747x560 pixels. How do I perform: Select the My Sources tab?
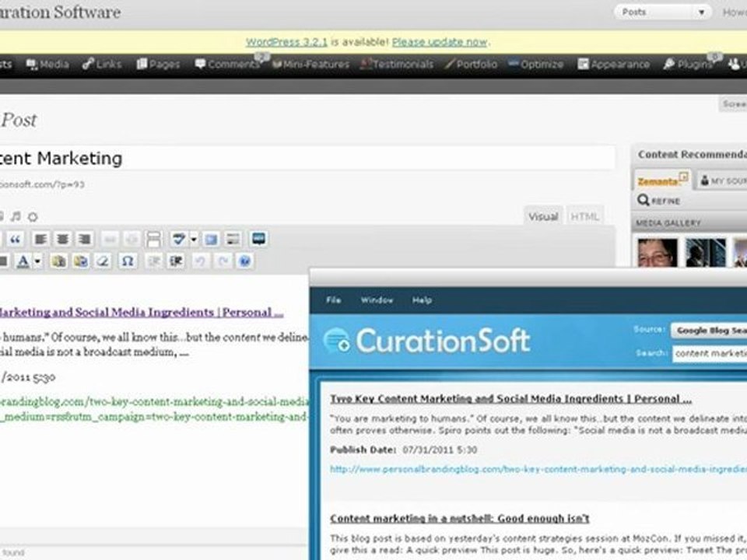(722, 181)
